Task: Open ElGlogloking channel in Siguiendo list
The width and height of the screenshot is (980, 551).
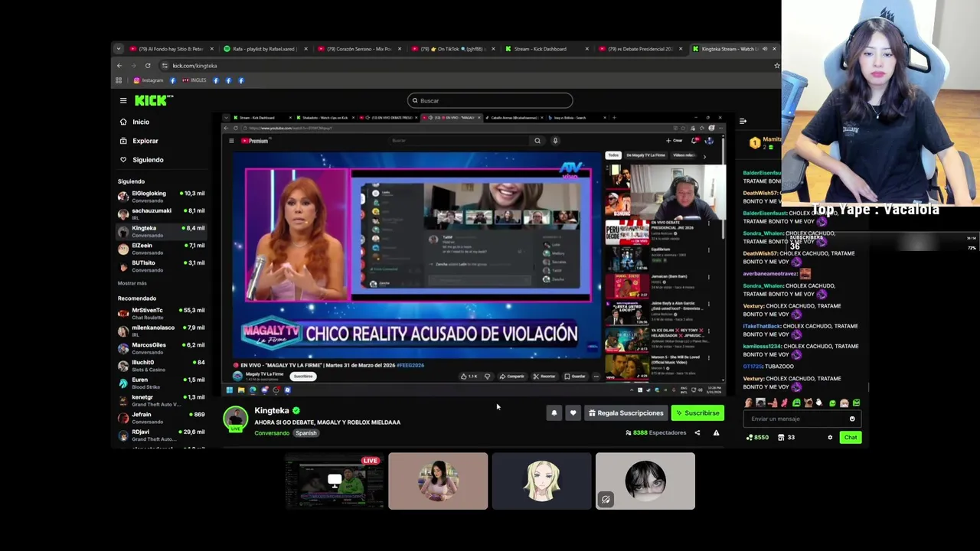Action: [x=161, y=196]
